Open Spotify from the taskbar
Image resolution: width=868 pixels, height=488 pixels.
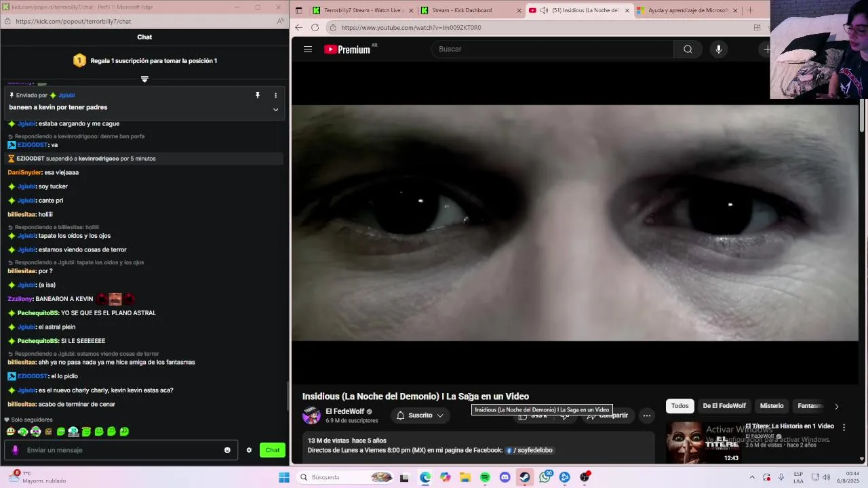click(x=485, y=477)
